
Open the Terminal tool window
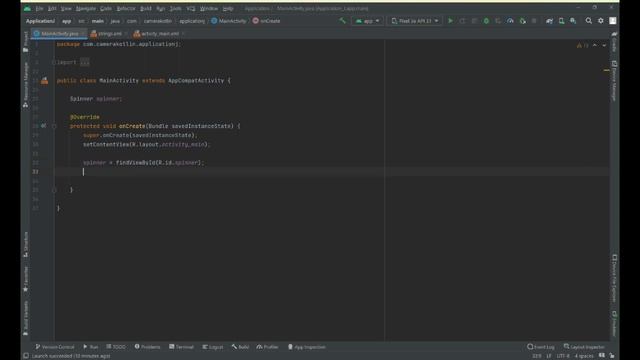(181, 347)
